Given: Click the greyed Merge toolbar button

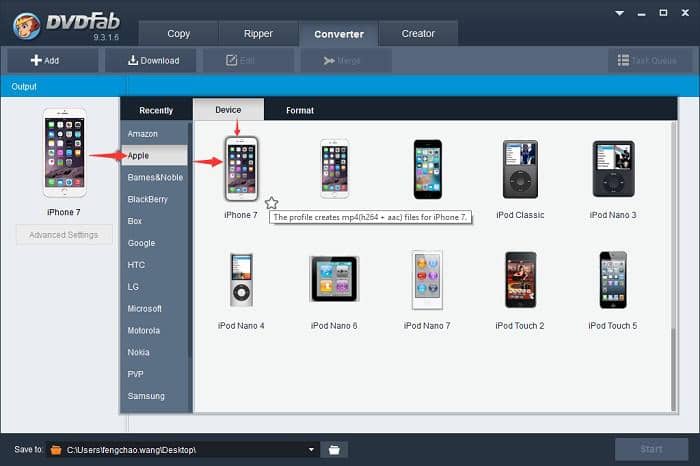Looking at the screenshot, I should click(x=346, y=60).
